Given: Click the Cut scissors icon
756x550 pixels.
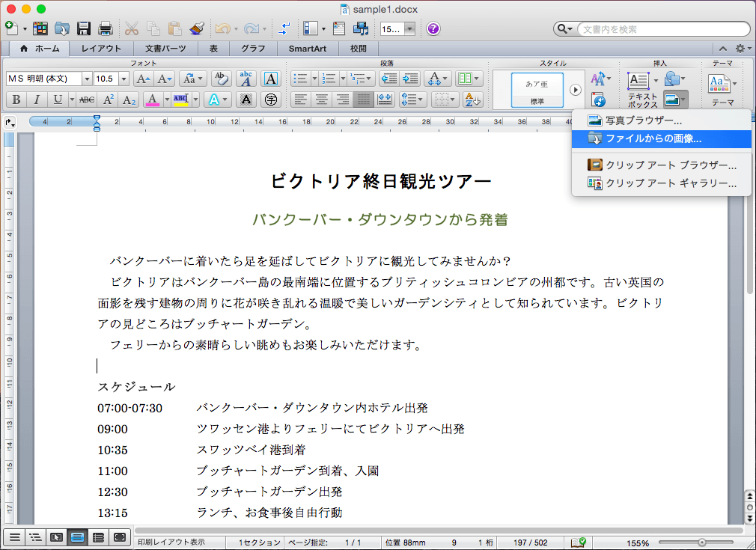Looking at the screenshot, I should tap(132, 29).
